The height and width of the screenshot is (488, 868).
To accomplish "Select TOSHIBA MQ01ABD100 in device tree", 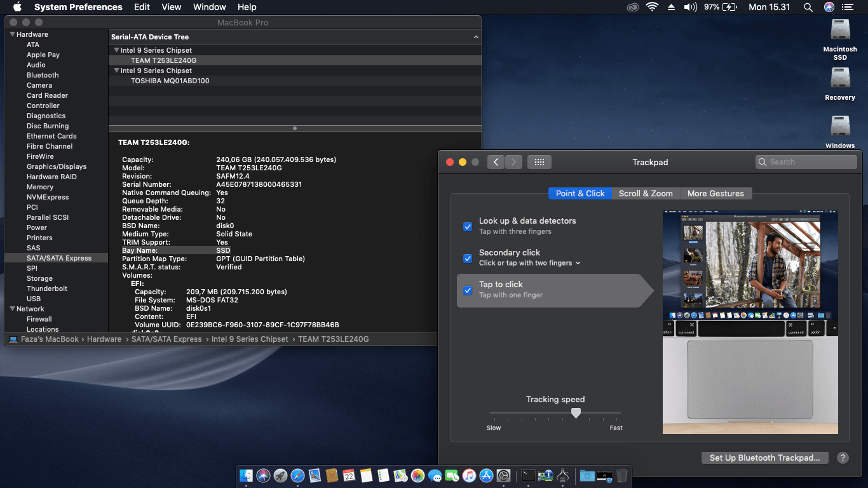I will tap(170, 81).
